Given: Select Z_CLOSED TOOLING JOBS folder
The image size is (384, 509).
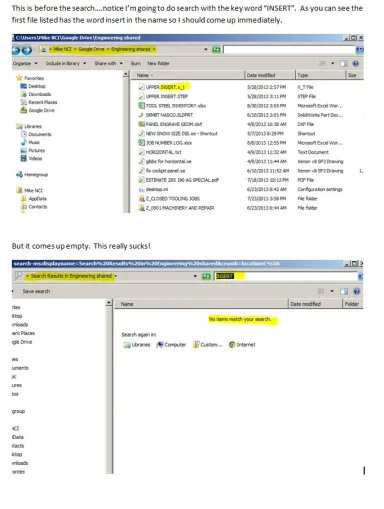Looking at the screenshot, I should point(169,199).
